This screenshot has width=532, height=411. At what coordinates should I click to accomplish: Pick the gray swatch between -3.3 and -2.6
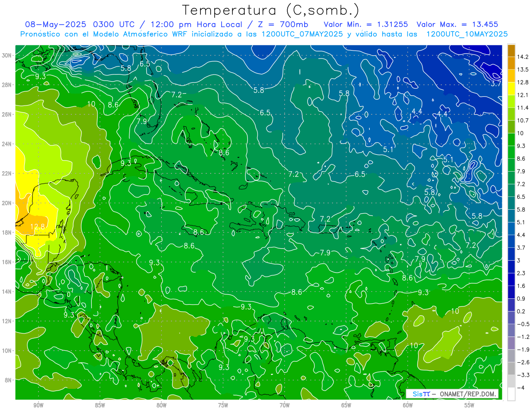(511, 368)
